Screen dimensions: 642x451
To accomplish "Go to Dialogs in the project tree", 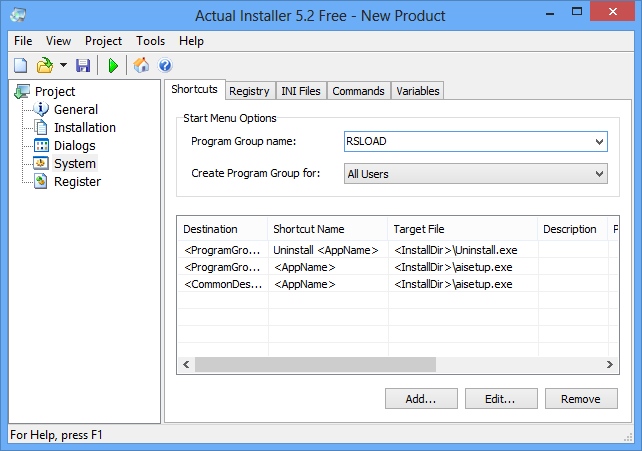I will click(x=74, y=146).
